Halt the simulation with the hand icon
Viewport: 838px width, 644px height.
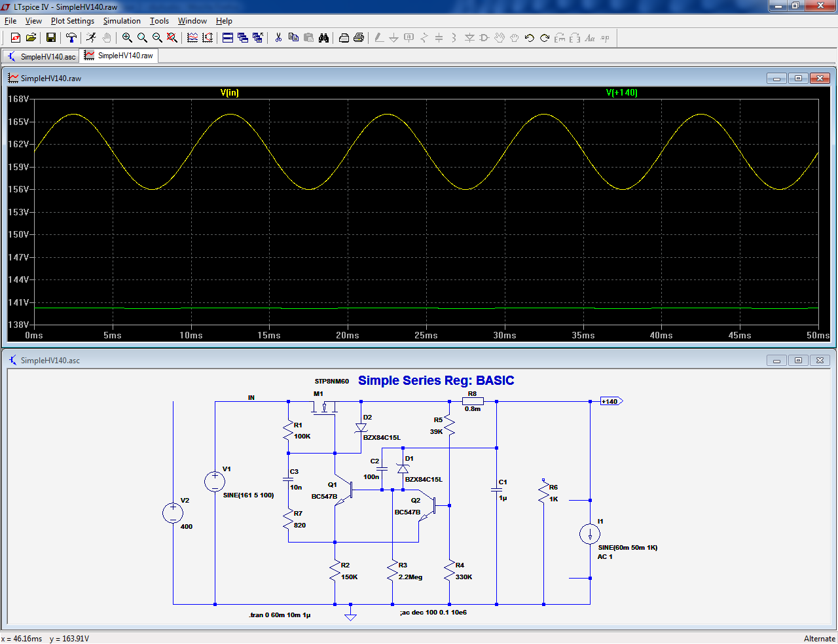pos(107,38)
